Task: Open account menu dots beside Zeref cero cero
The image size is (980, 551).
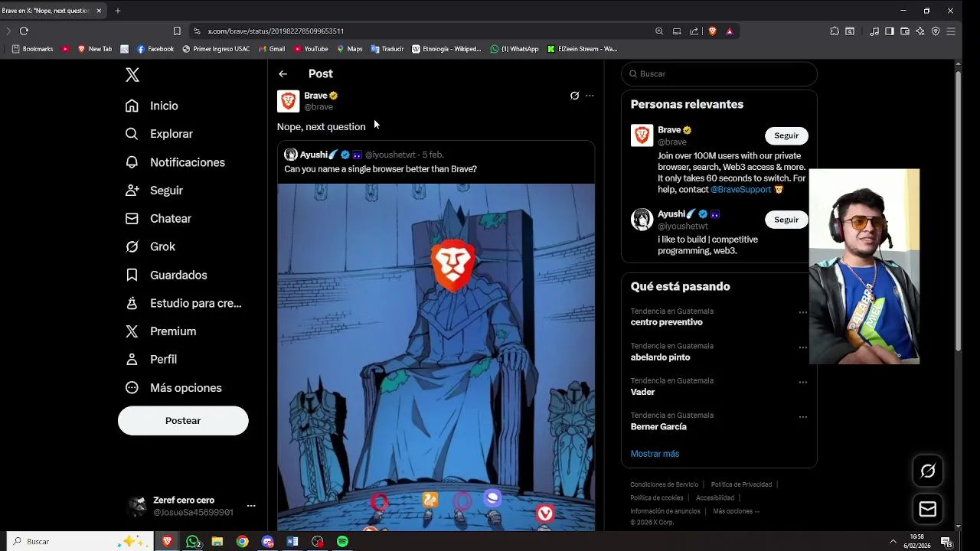Action: 251,507
